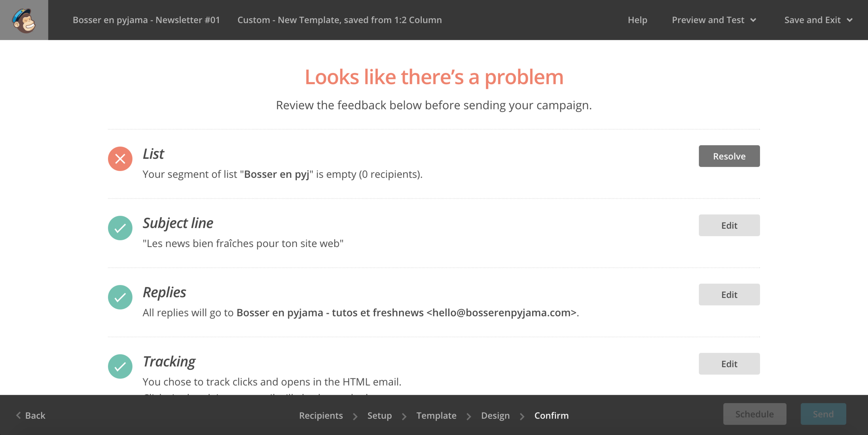The image size is (868, 435).
Task: Click the green checkmark beside Subject line
Action: (120, 228)
